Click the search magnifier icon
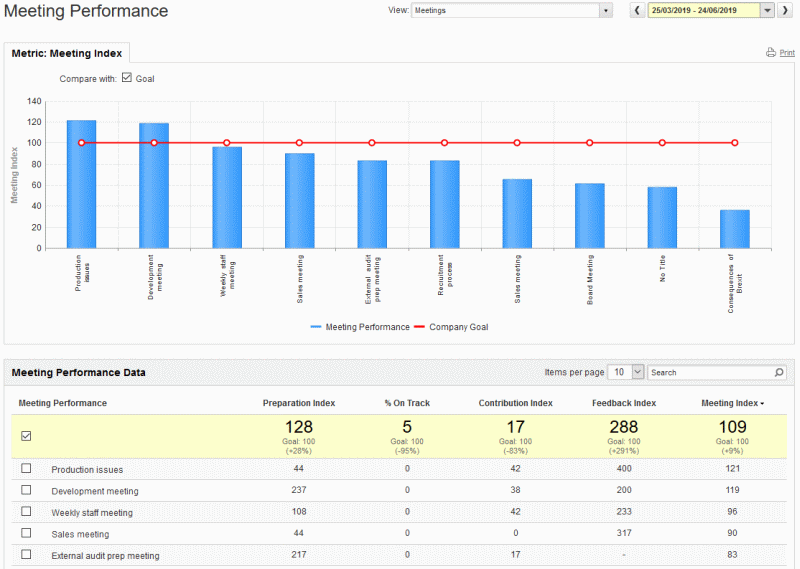The image size is (800, 569). point(779,373)
